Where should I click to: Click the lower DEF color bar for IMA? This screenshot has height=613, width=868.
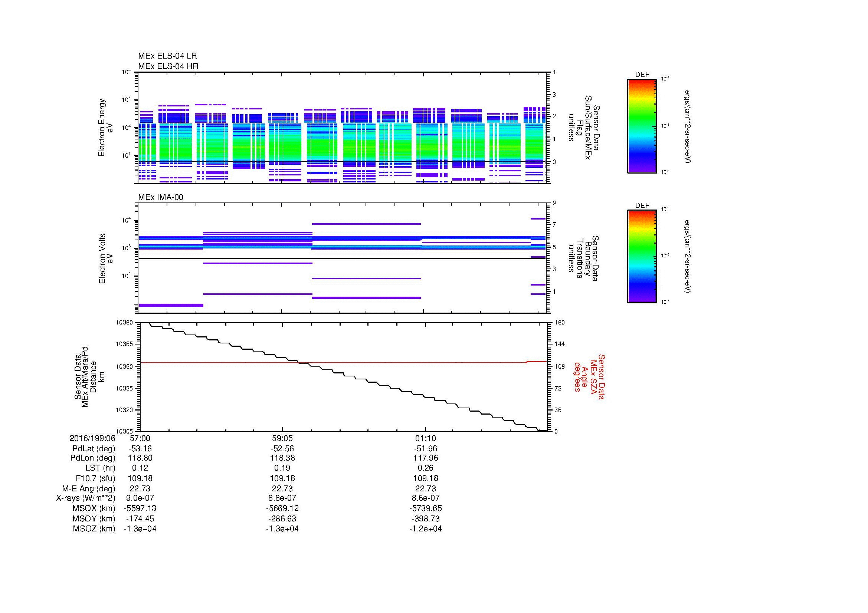click(642, 257)
